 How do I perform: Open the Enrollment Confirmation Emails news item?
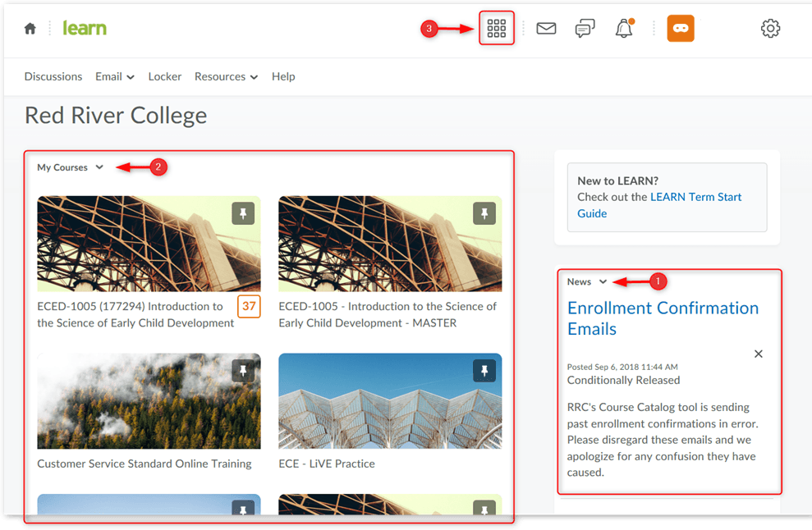tap(663, 318)
